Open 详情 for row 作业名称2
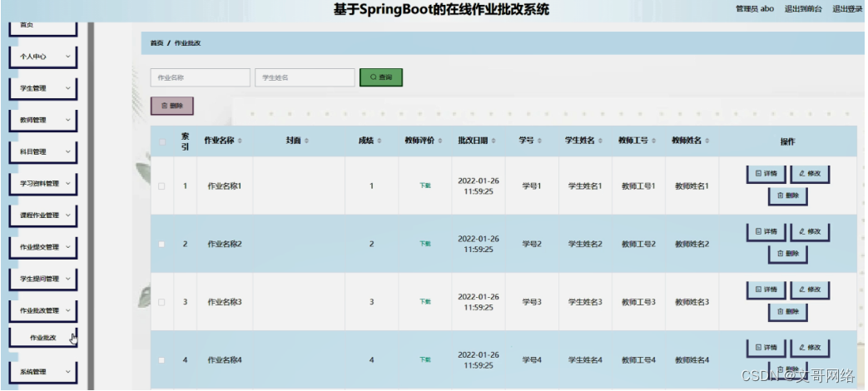This screenshot has width=868, height=391. [x=766, y=232]
